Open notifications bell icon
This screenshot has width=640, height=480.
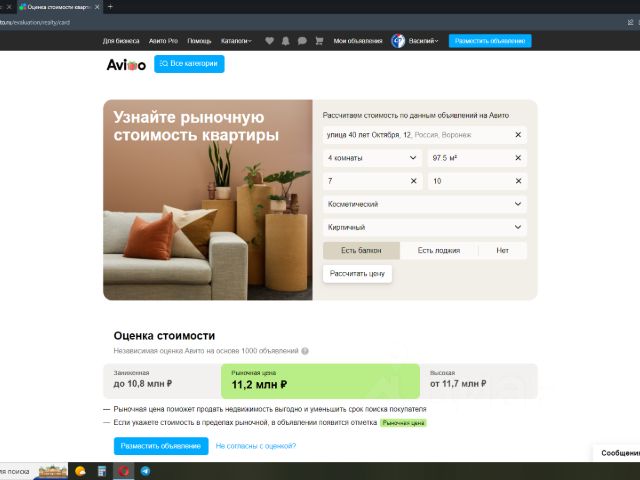[286, 41]
